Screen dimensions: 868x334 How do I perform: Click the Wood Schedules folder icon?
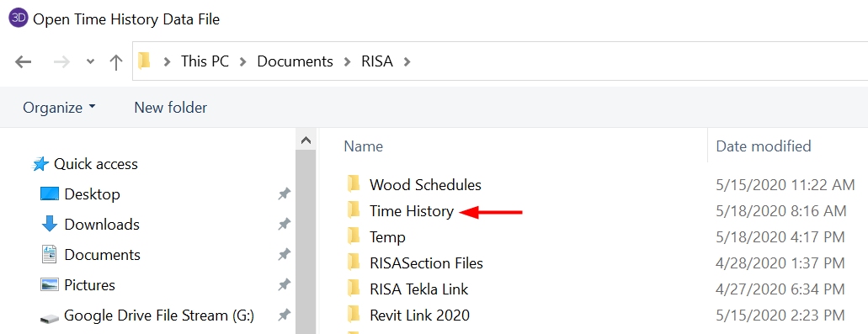[x=354, y=183]
